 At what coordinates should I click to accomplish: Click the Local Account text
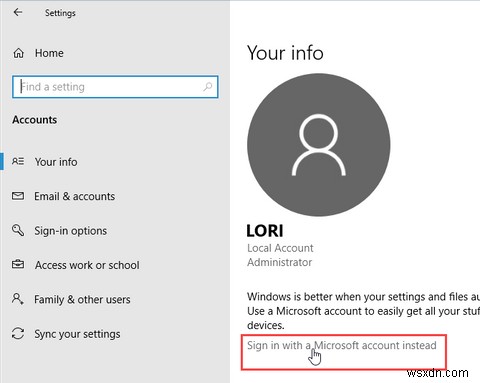tap(280, 248)
